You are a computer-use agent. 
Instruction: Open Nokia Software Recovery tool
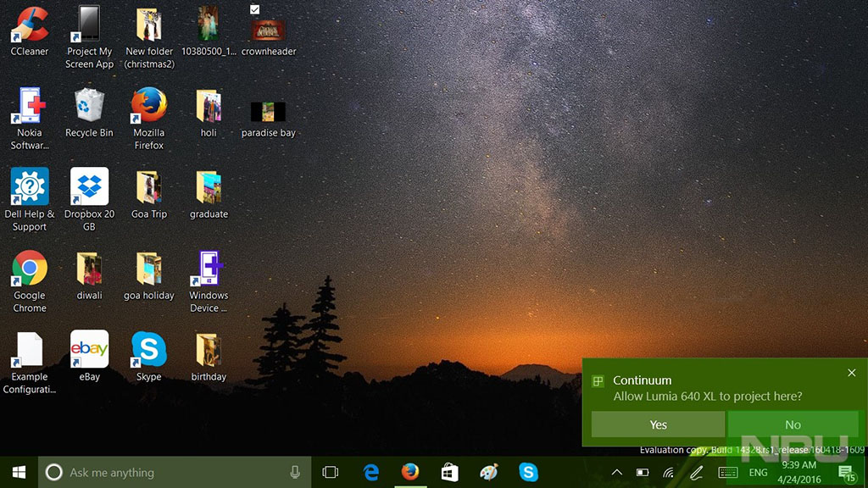pyautogui.click(x=29, y=108)
